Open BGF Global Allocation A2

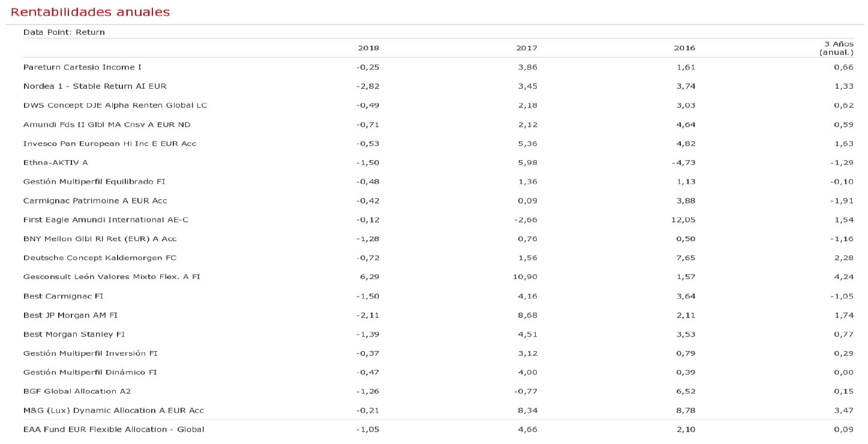(77, 391)
